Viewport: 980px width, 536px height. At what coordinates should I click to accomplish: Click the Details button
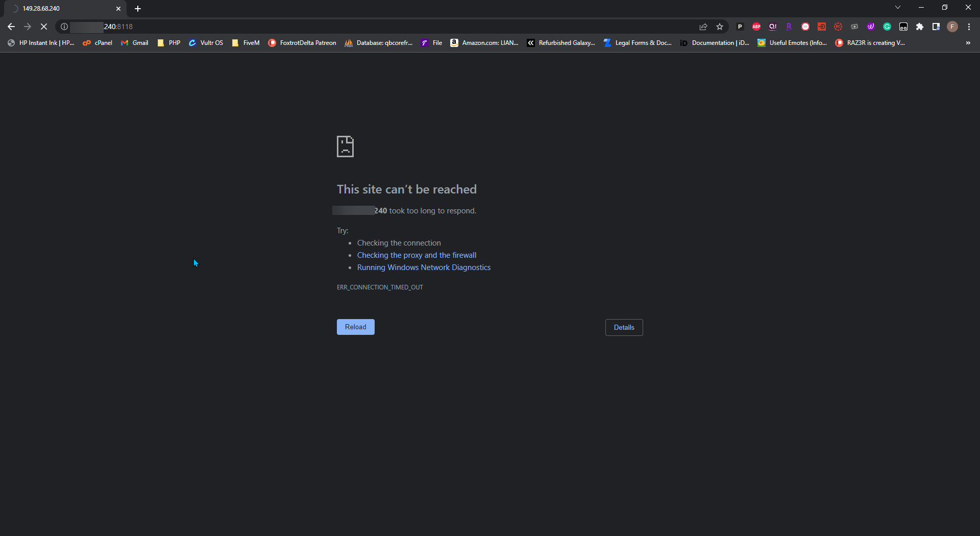[624, 327]
